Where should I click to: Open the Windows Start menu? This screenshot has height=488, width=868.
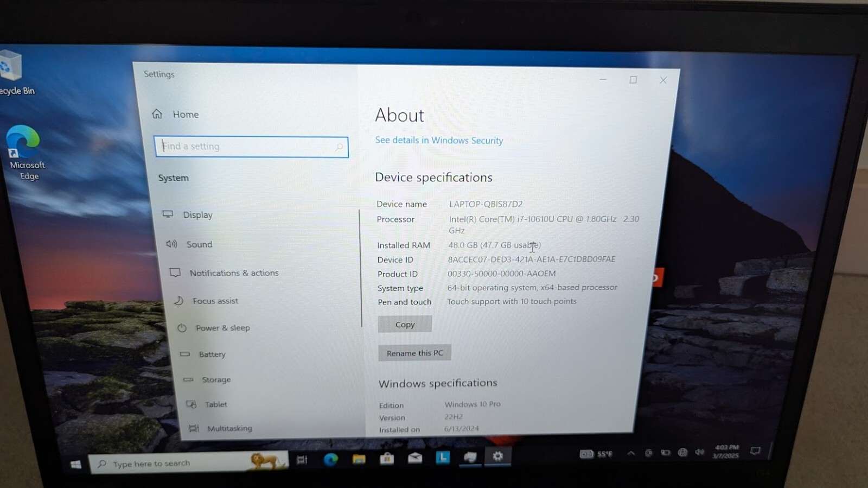pyautogui.click(x=76, y=465)
